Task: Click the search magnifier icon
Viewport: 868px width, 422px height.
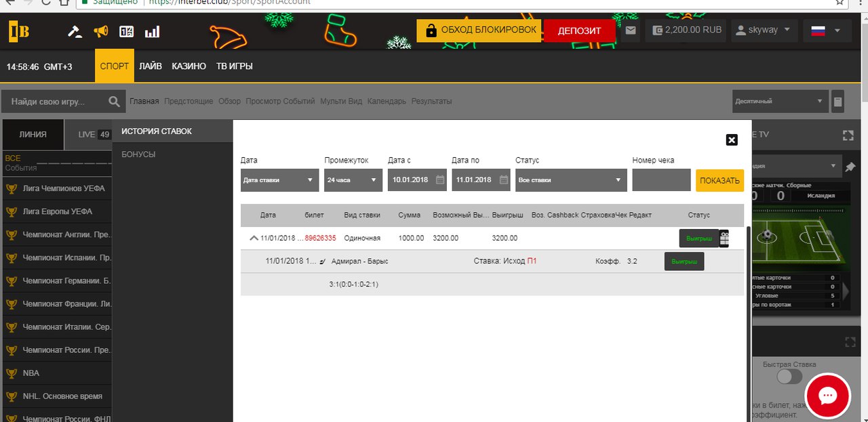Action: coord(114,102)
